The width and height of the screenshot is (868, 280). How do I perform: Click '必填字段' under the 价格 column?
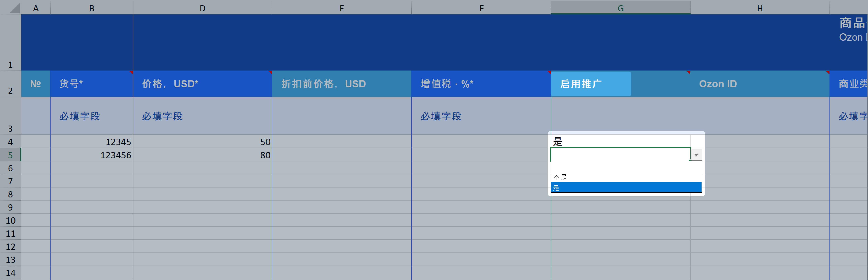pyautogui.click(x=162, y=116)
